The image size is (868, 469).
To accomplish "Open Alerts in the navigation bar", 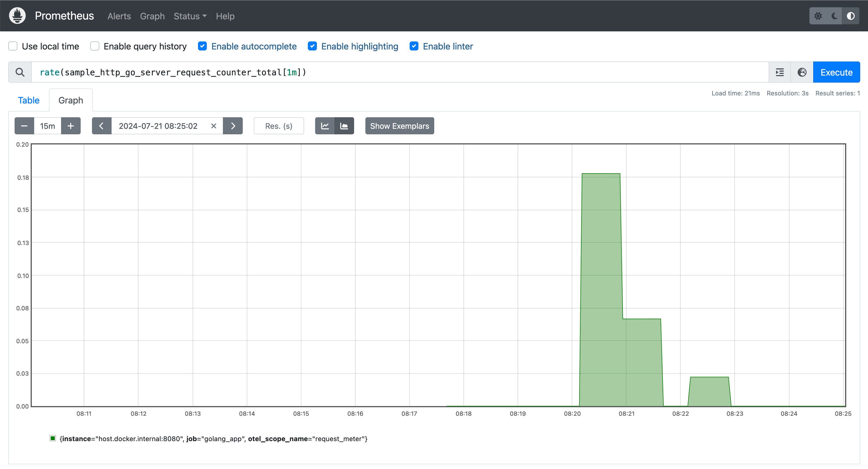I will coord(119,16).
